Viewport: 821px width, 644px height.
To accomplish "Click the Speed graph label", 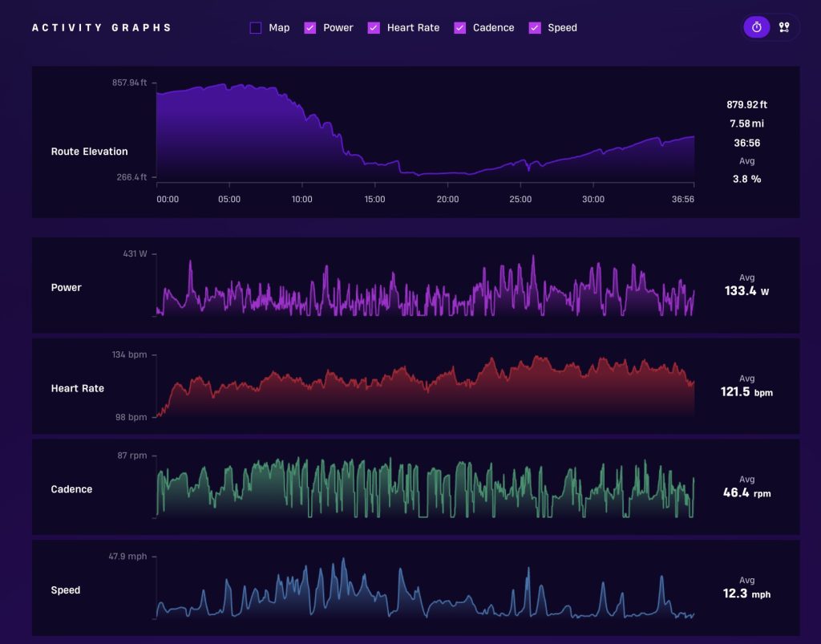I will (x=66, y=590).
